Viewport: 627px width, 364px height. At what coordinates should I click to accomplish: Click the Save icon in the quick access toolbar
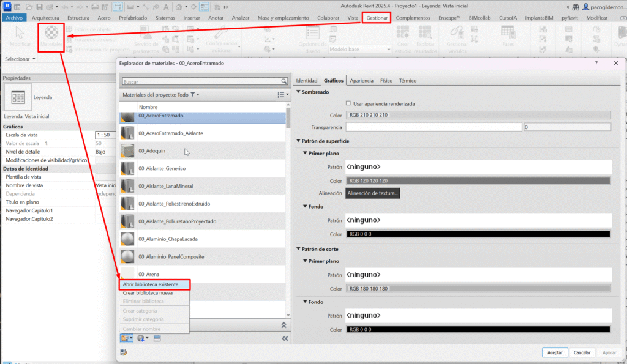(39, 7)
